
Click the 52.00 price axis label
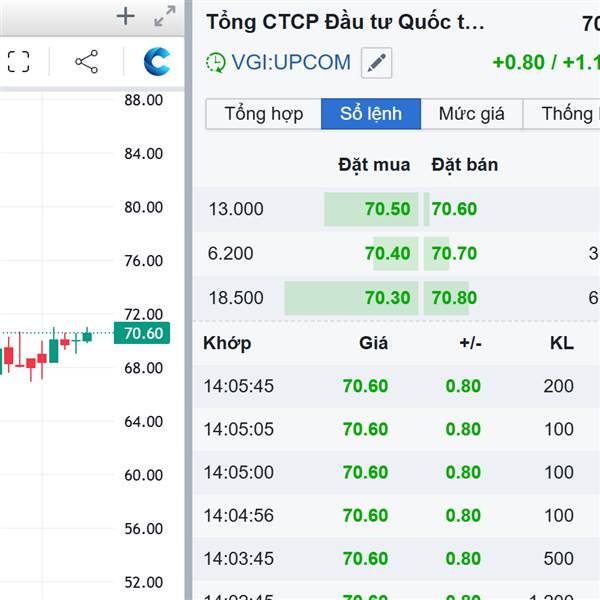(x=143, y=583)
